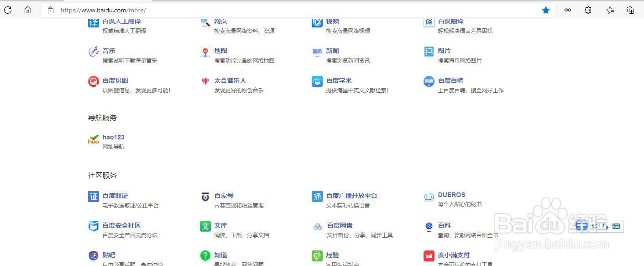Open the DUEROS link

pyautogui.click(x=451, y=195)
